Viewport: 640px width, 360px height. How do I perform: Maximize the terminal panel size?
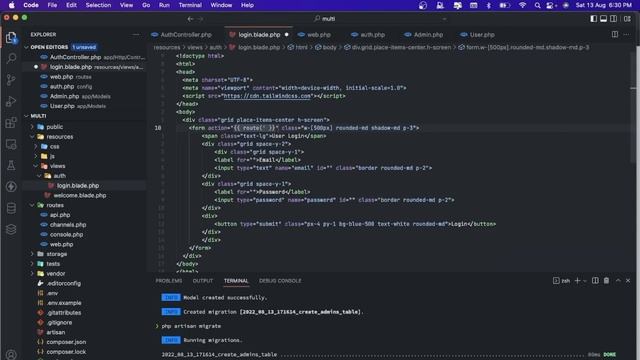tap(618, 281)
